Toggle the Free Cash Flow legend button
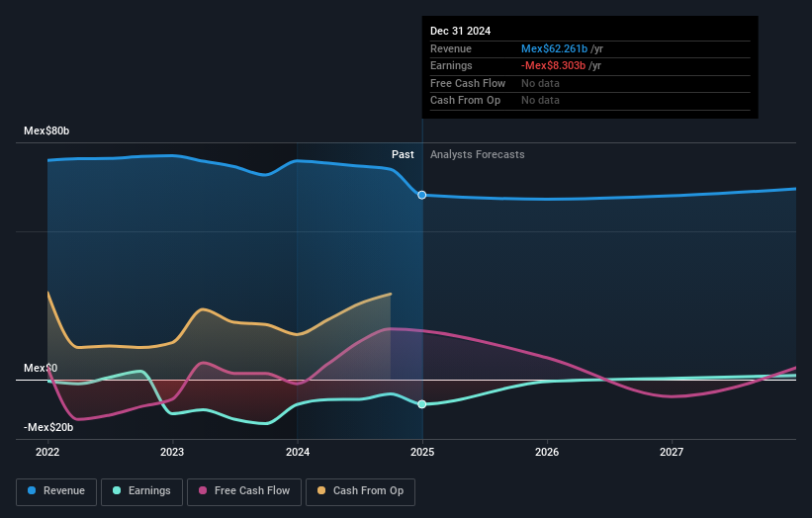 244,491
